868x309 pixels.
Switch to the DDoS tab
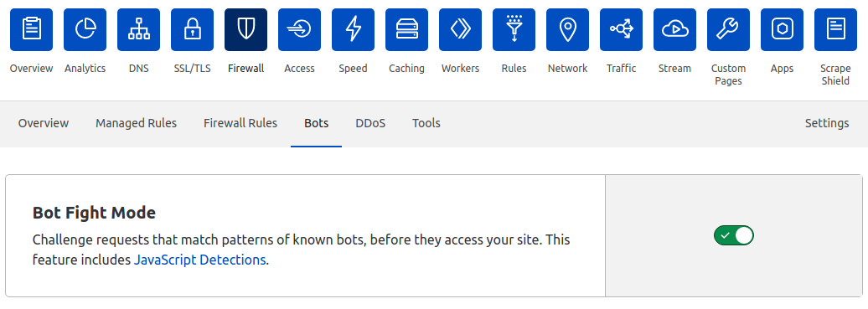[370, 123]
